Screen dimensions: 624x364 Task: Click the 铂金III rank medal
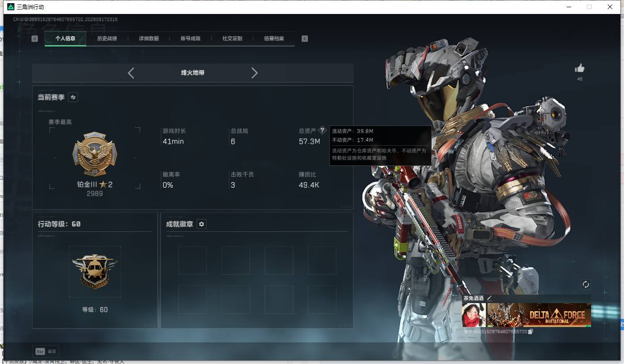[x=95, y=154]
